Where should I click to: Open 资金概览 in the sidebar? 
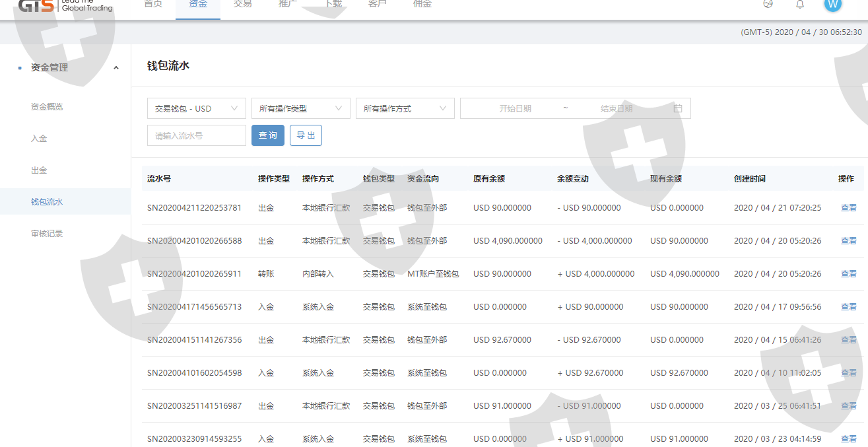click(x=47, y=107)
